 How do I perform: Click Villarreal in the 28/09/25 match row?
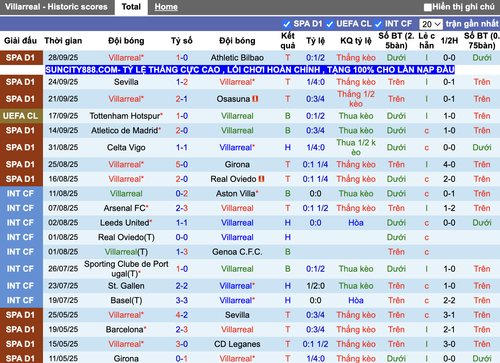pyautogui.click(x=126, y=58)
